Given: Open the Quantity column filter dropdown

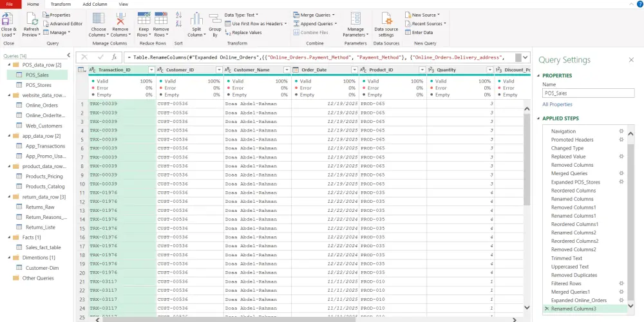Looking at the screenshot, I should [490, 70].
